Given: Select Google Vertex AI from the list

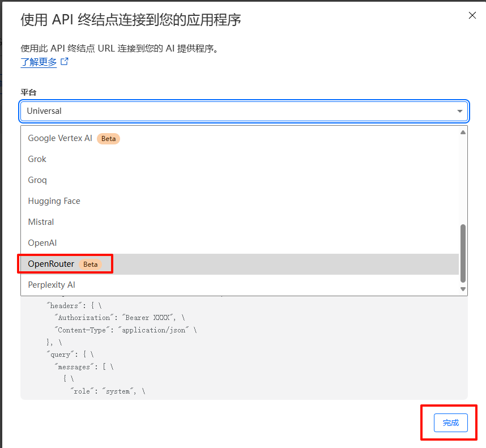Looking at the screenshot, I should (x=240, y=138).
